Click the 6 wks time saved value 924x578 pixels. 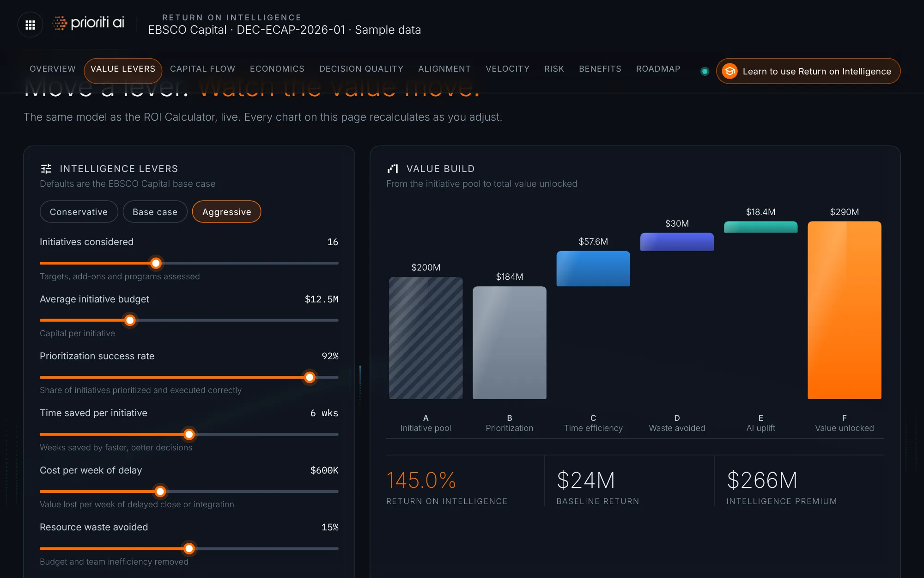point(324,413)
